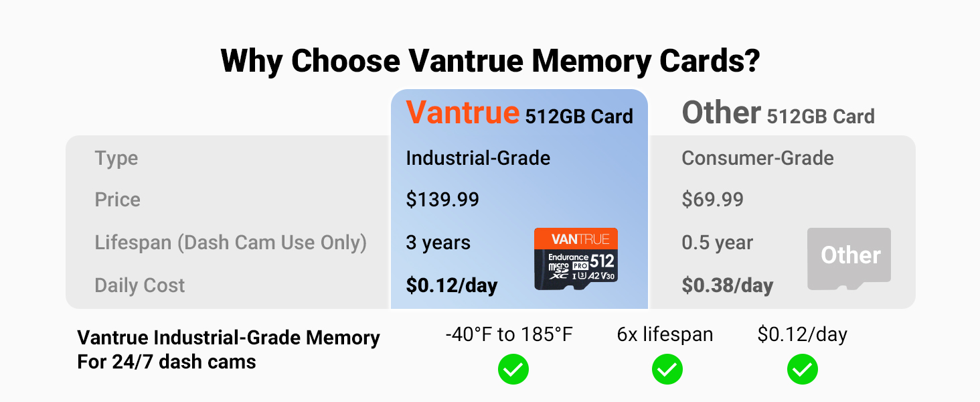Click the $69.99 price

tap(712, 200)
